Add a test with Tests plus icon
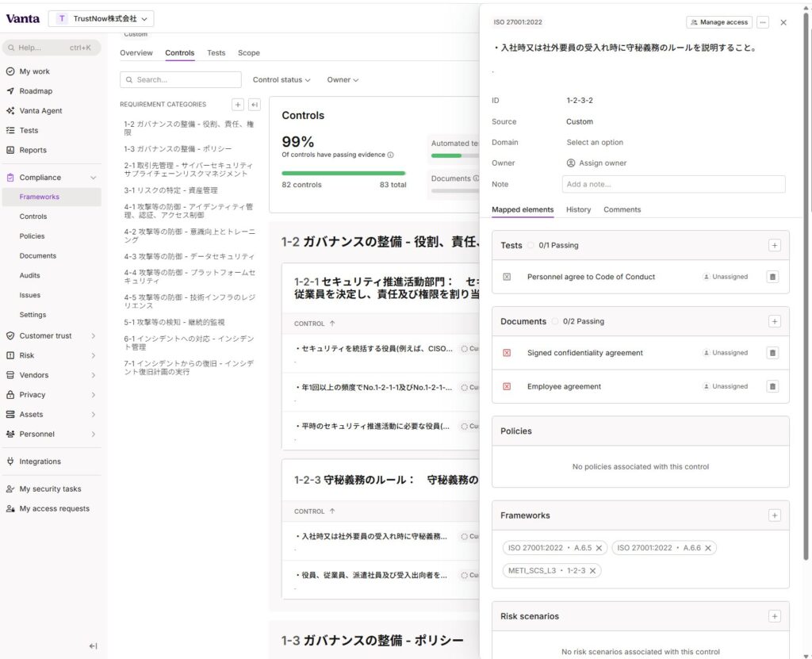The height and width of the screenshot is (659, 812). click(x=774, y=245)
